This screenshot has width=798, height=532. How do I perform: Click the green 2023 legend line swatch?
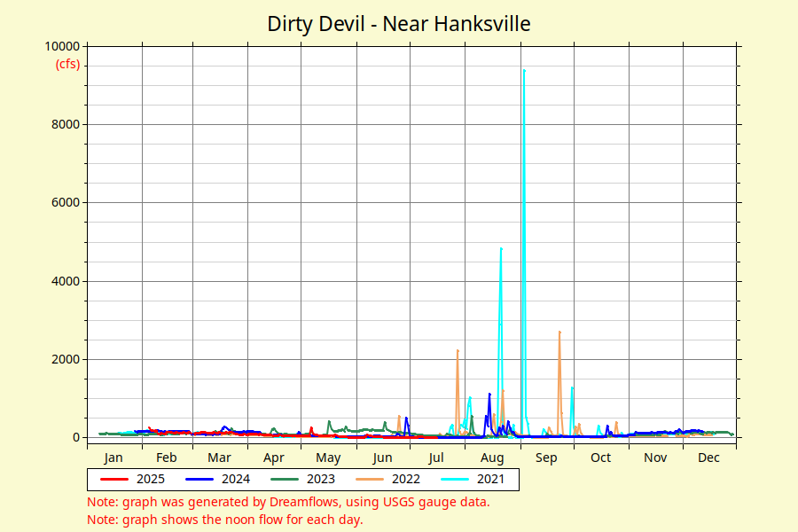pyautogui.click(x=285, y=480)
